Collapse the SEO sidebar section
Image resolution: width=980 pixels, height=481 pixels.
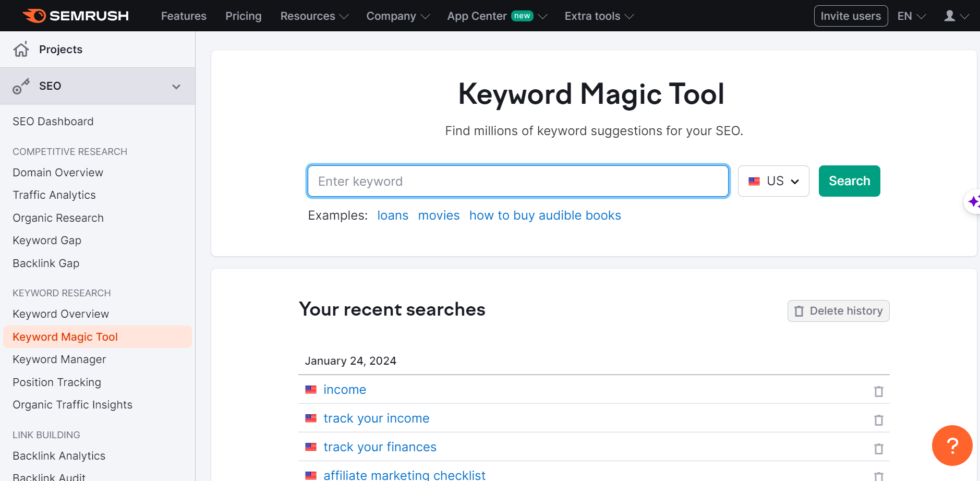coord(176,87)
